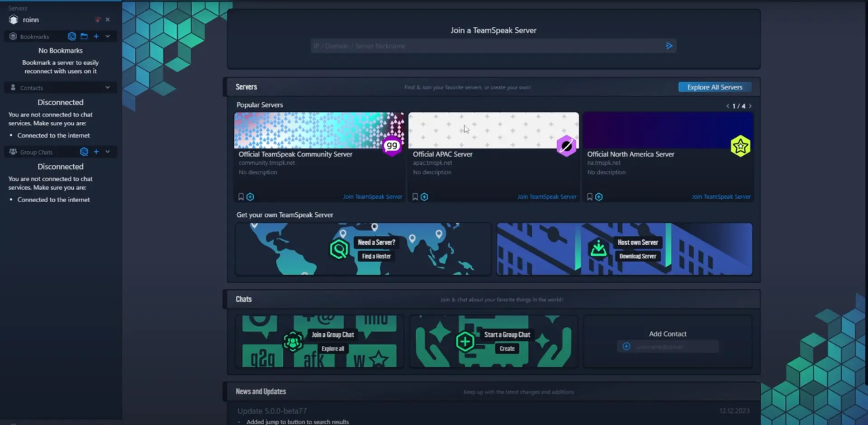Click the green TeamSpeak logo on Need a Server banner

tap(339, 249)
